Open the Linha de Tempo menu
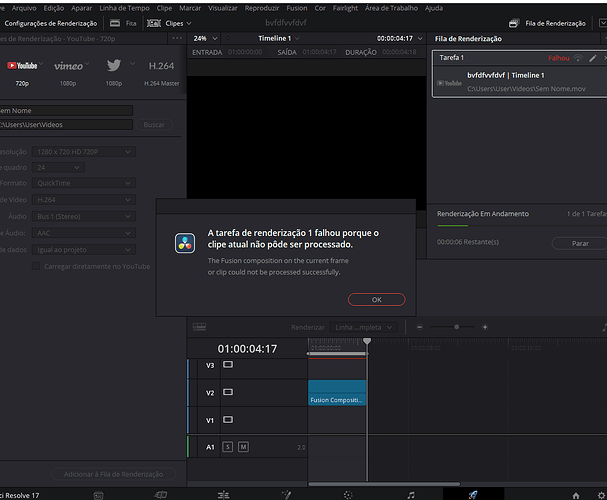 point(124,8)
